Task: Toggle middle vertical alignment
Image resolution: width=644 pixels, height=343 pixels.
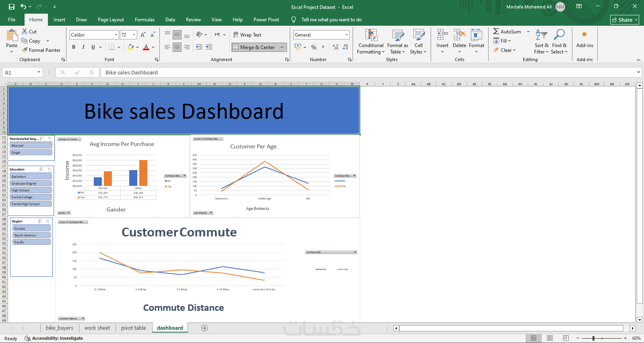Action: click(x=177, y=35)
